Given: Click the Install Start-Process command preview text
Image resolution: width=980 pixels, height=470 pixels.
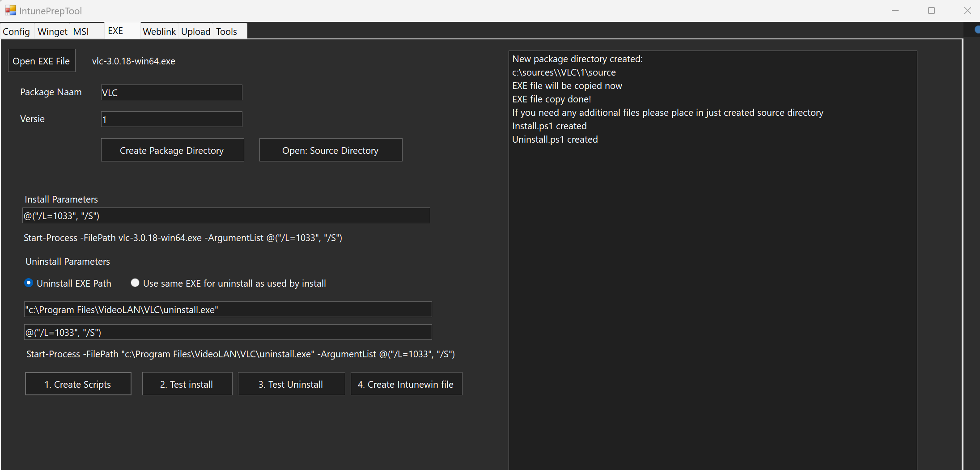Looking at the screenshot, I should 183,238.
